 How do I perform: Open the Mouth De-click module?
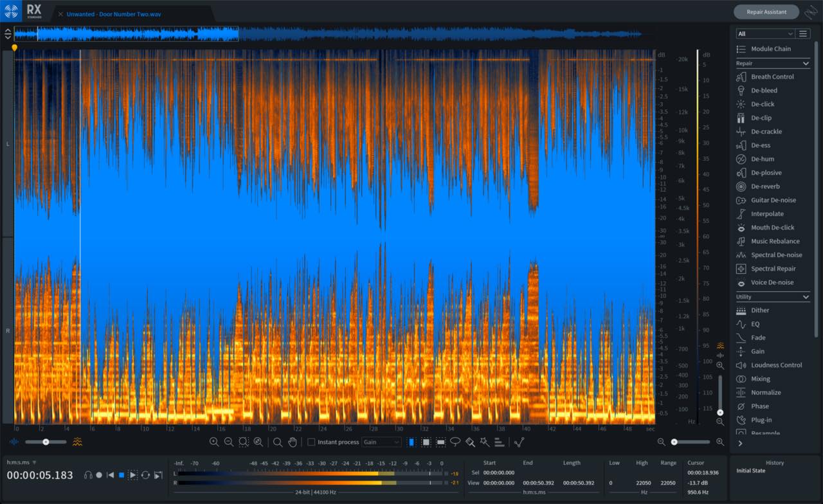pos(773,228)
